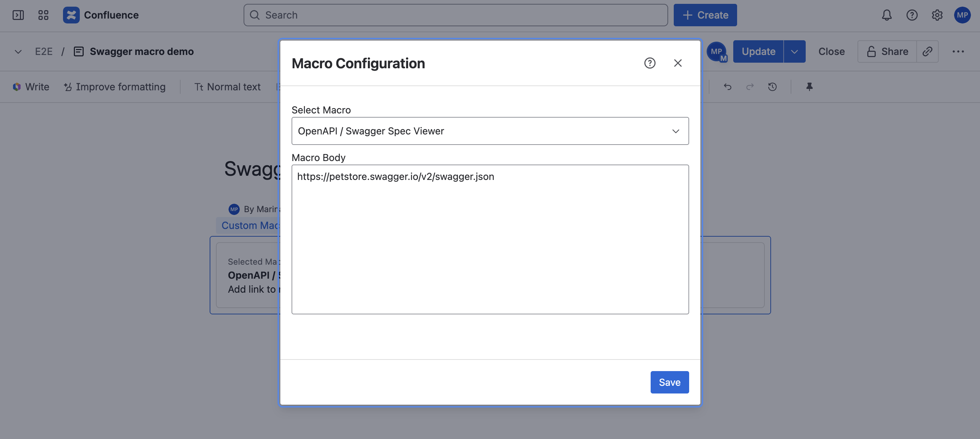980x439 pixels.
Task: Open the MP profile avatar in top bar
Action: (962, 15)
